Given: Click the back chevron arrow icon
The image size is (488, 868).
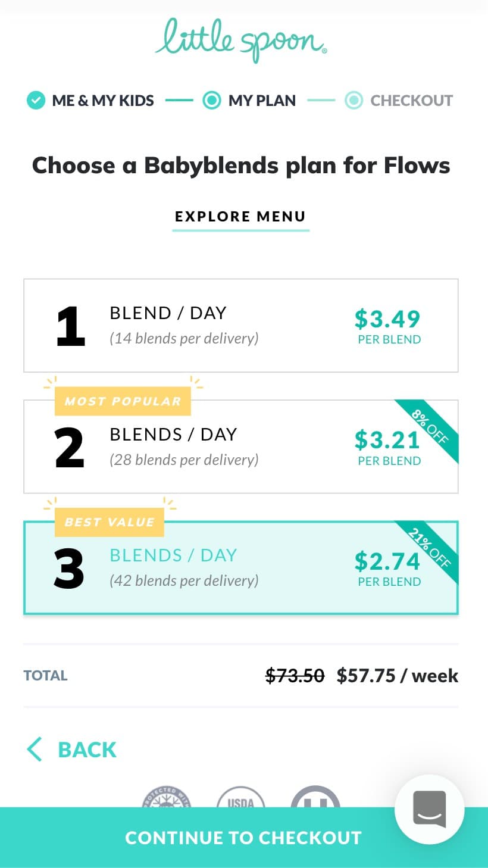Looking at the screenshot, I should 35,750.
